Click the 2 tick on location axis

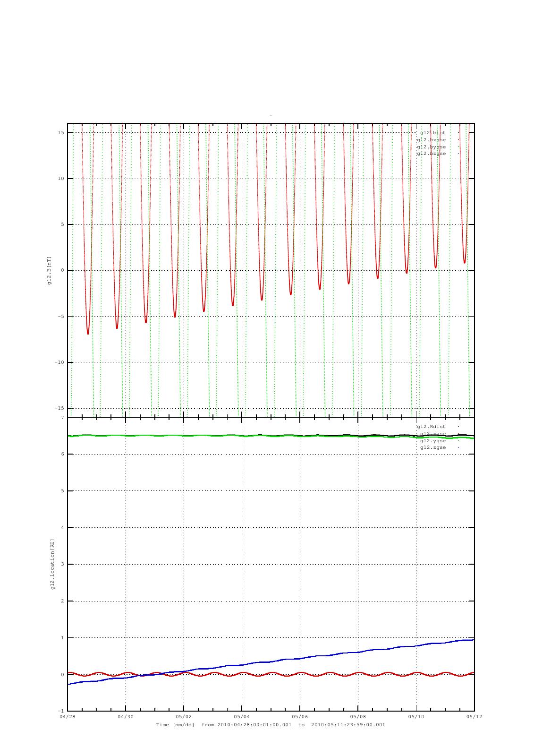[62, 601]
